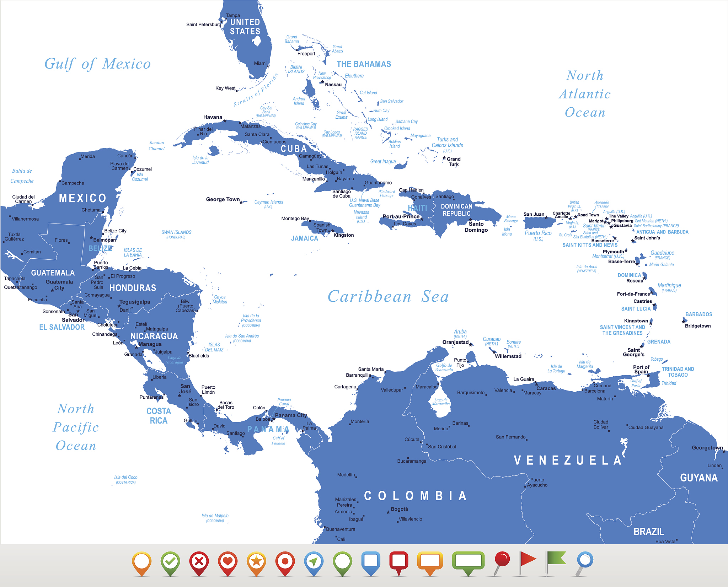Click the Cancún city label
The width and height of the screenshot is (728, 587).
pos(125,156)
